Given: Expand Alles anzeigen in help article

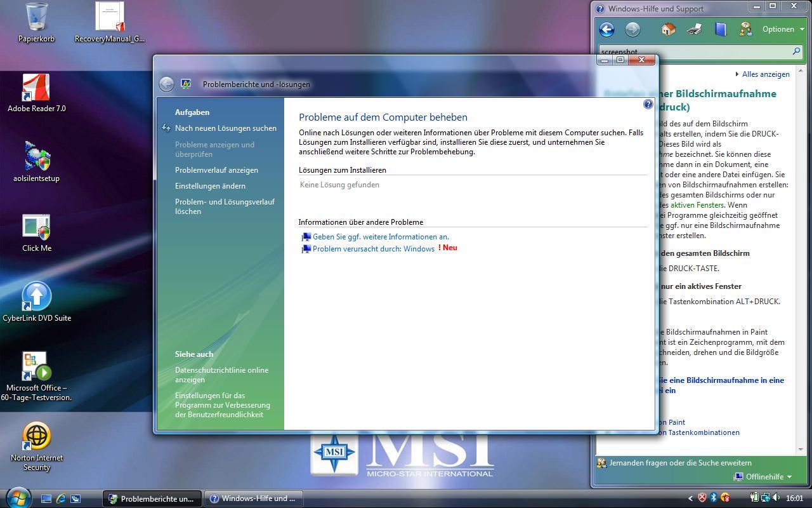Looking at the screenshot, I should tap(765, 74).
